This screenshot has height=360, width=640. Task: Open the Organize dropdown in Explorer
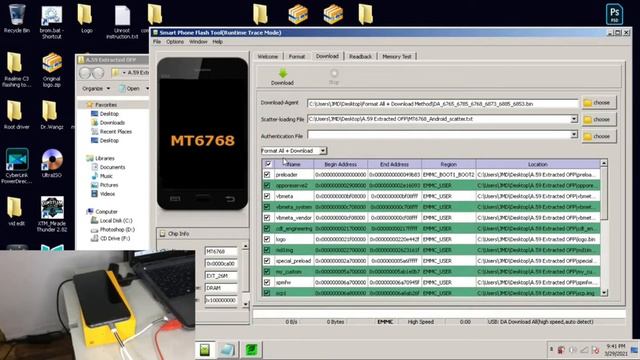tap(96, 88)
